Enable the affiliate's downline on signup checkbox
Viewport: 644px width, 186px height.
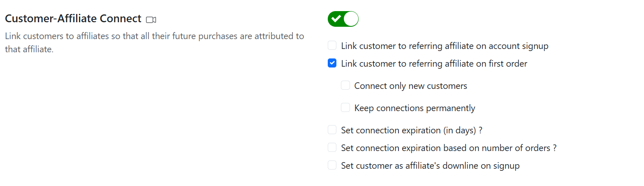(332, 165)
